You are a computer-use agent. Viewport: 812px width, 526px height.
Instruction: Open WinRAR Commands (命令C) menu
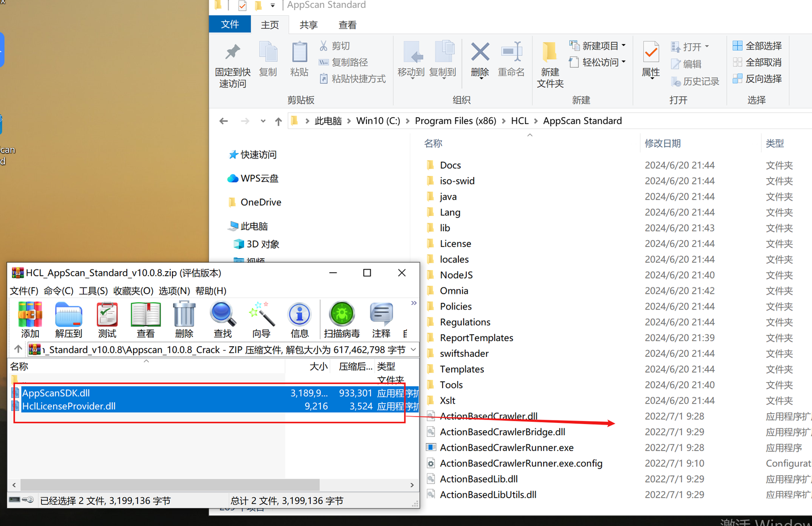coord(59,291)
